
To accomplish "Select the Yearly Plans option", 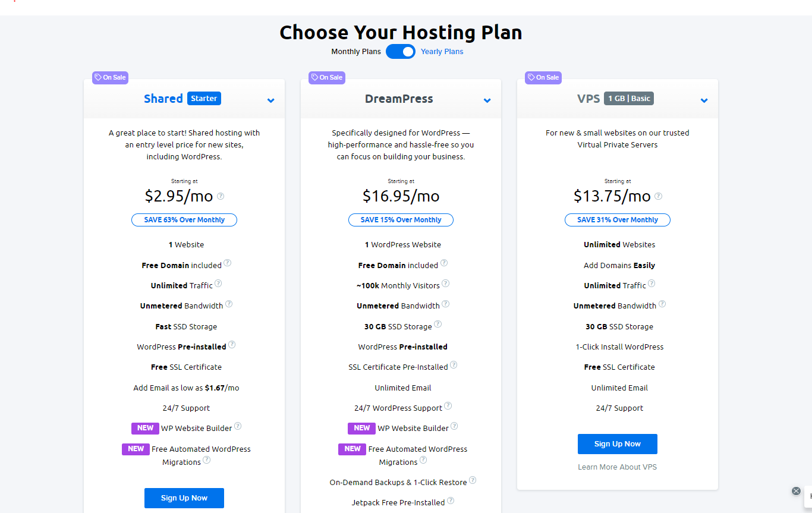I will (442, 52).
